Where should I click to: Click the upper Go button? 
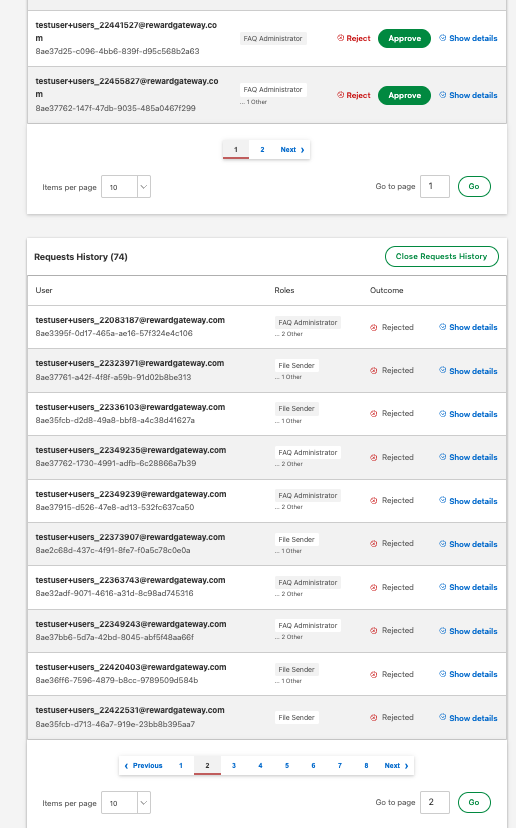(474, 186)
